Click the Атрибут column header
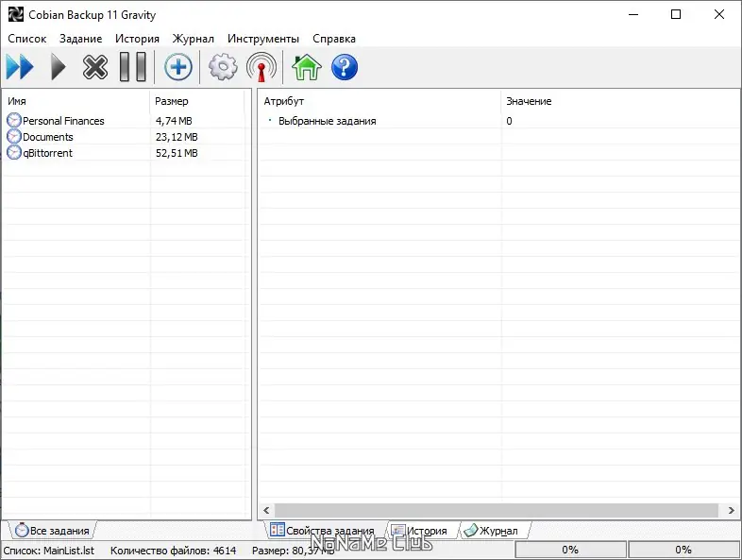This screenshot has height=560, width=742. (379, 101)
